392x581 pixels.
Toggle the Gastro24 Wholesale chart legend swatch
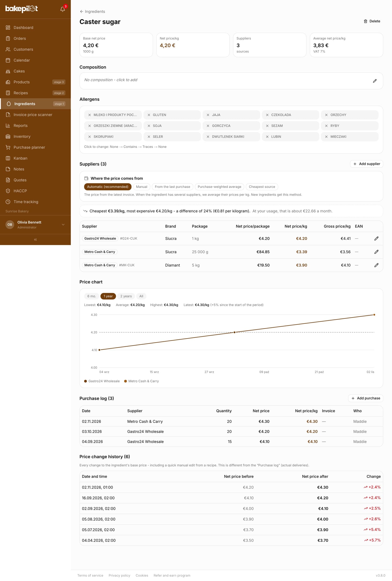click(86, 381)
